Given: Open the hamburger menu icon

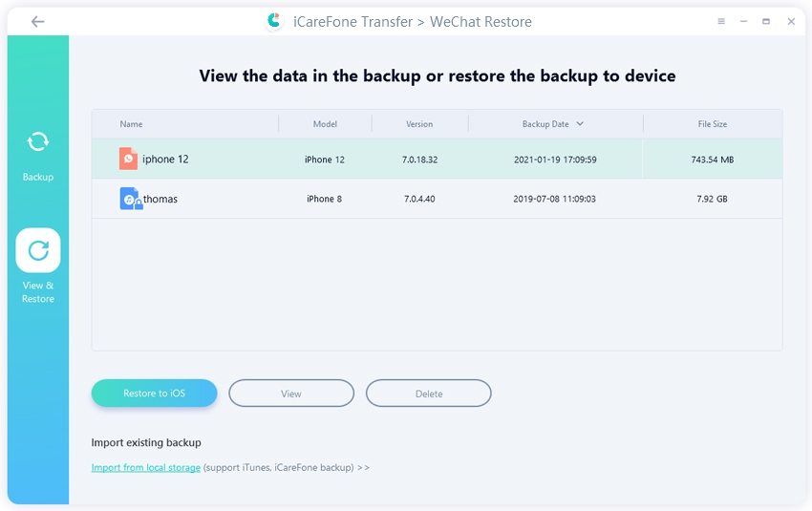Looking at the screenshot, I should tap(719, 21).
